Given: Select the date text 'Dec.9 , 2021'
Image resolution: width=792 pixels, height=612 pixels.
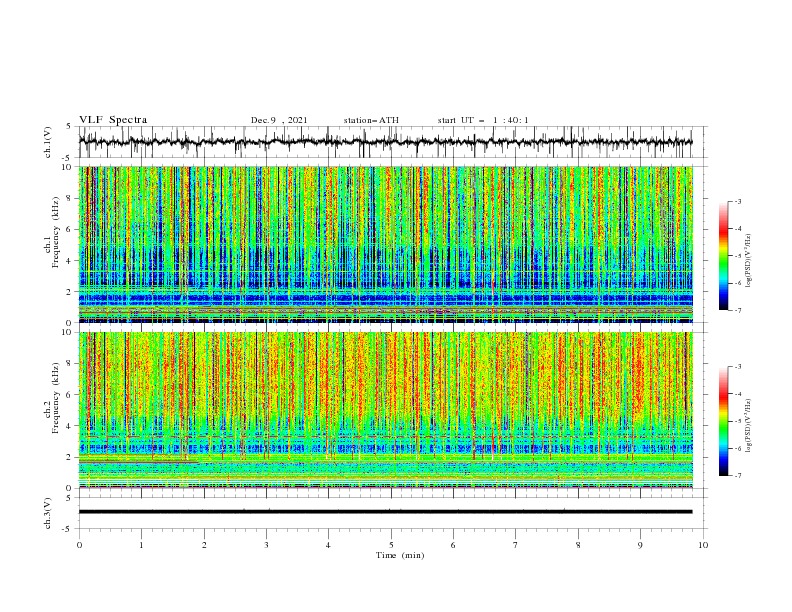Looking at the screenshot, I should tap(279, 120).
